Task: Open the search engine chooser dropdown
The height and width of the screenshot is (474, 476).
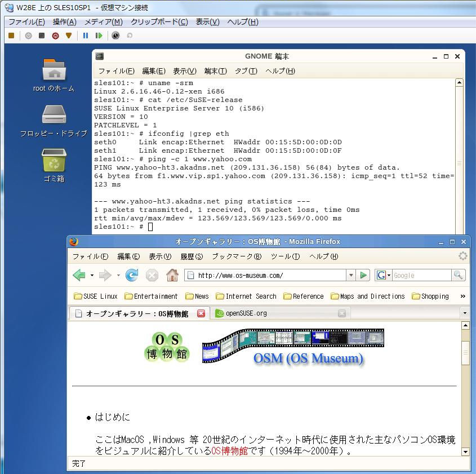Action: pos(389,276)
